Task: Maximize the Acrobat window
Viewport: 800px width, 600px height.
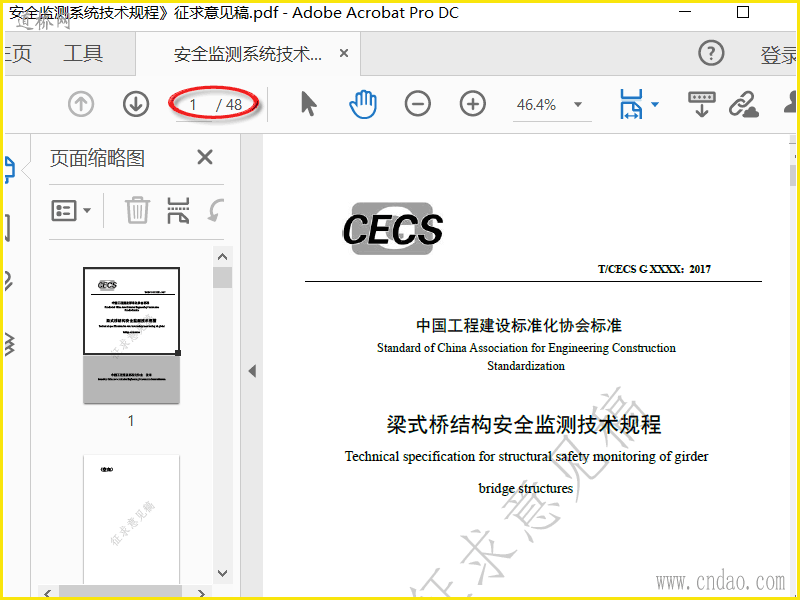Action: [x=743, y=12]
